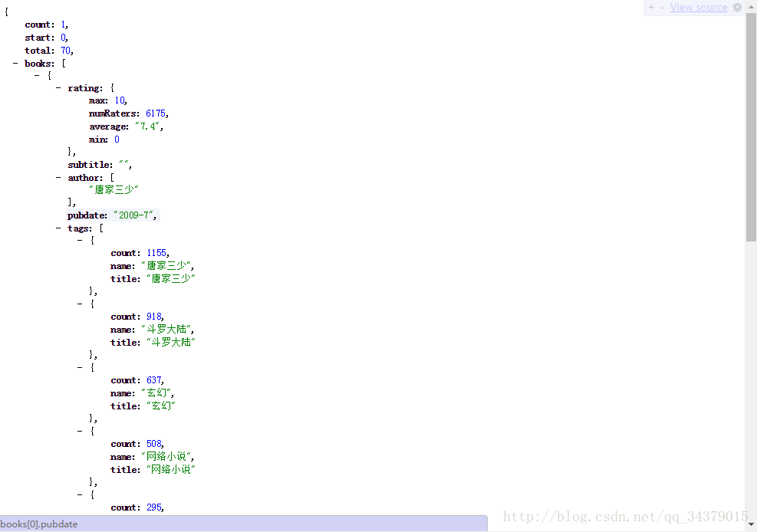
Task: Collapse the tags array
Action: coord(58,228)
